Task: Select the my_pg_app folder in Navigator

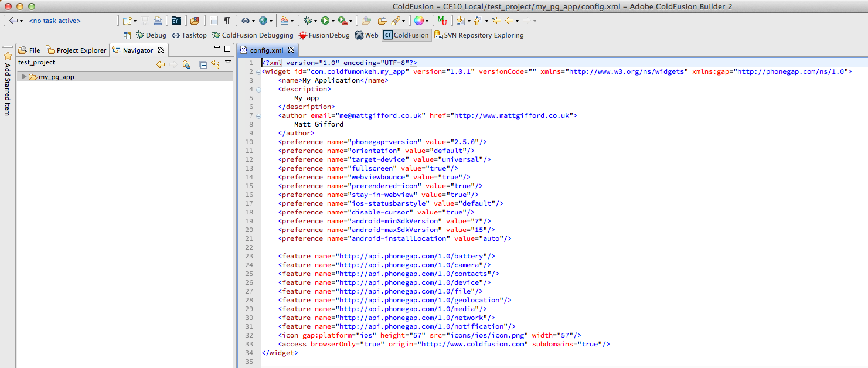Action: coord(125,77)
